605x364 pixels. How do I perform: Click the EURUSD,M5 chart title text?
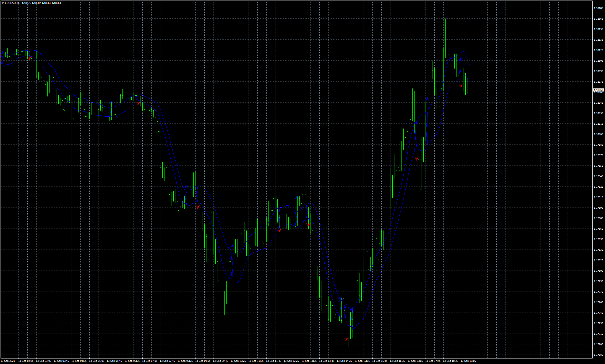pos(12,3)
